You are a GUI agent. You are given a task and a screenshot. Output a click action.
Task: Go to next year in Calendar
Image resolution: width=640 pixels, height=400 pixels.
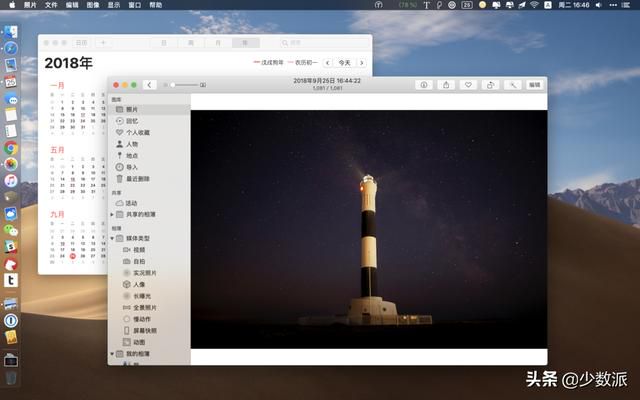(x=362, y=62)
